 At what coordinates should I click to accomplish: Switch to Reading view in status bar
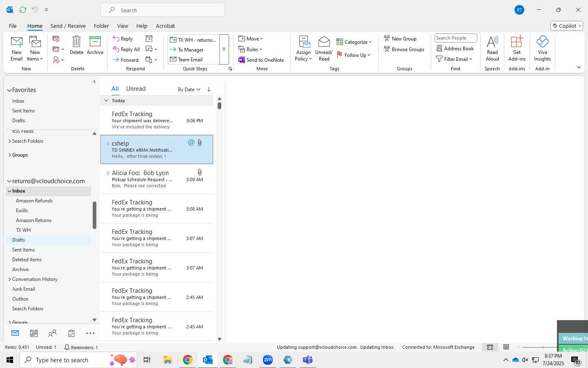506,347
